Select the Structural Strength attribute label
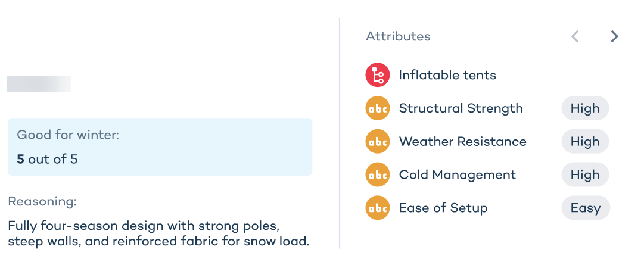The width and height of the screenshot is (644, 268). pos(461,108)
